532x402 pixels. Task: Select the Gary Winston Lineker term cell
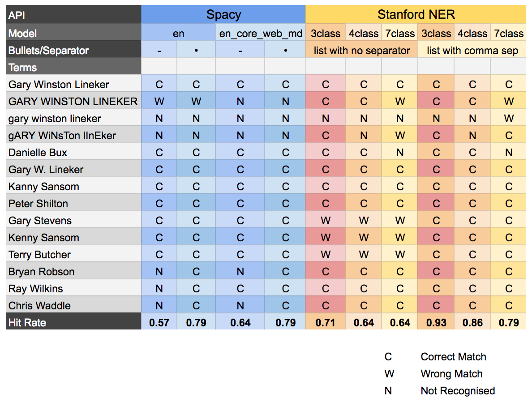pos(73,84)
